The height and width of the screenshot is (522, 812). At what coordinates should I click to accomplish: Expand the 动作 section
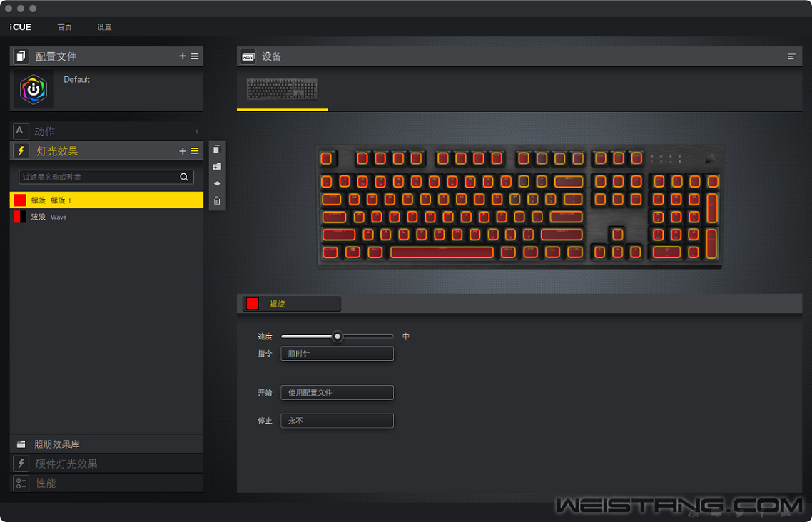106,131
